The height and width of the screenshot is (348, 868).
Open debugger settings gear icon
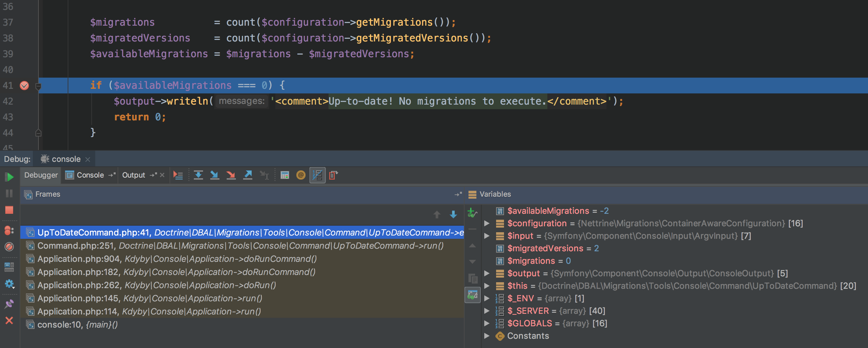point(9,284)
